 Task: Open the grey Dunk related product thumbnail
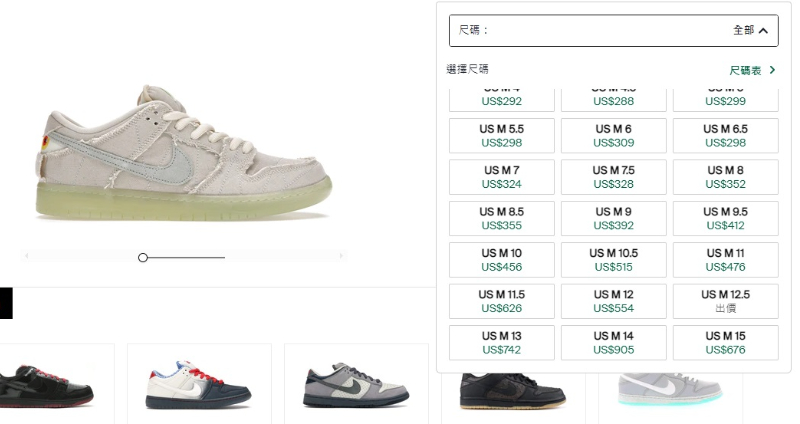[356, 385]
